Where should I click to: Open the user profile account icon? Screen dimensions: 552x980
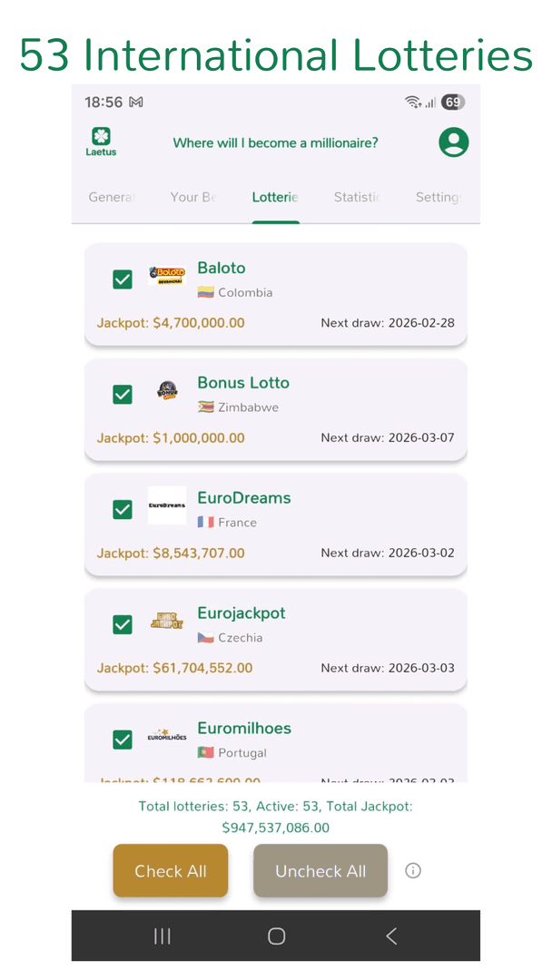point(453,142)
